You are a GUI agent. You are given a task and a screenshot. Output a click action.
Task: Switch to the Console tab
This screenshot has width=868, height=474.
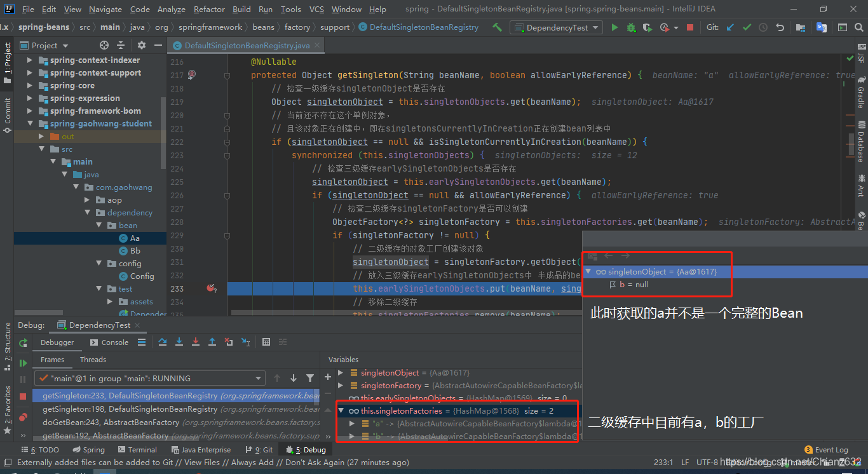pos(109,342)
